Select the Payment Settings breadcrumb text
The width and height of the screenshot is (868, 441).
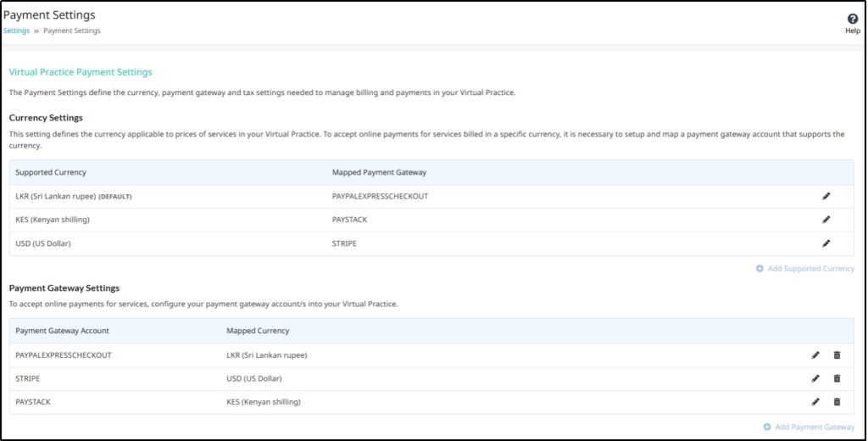(x=72, y=31)
